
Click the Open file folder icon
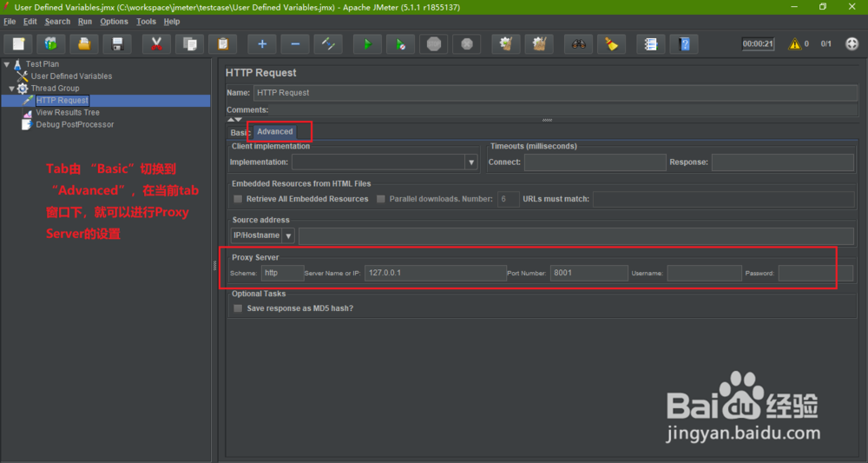click(x=84, y=44)
